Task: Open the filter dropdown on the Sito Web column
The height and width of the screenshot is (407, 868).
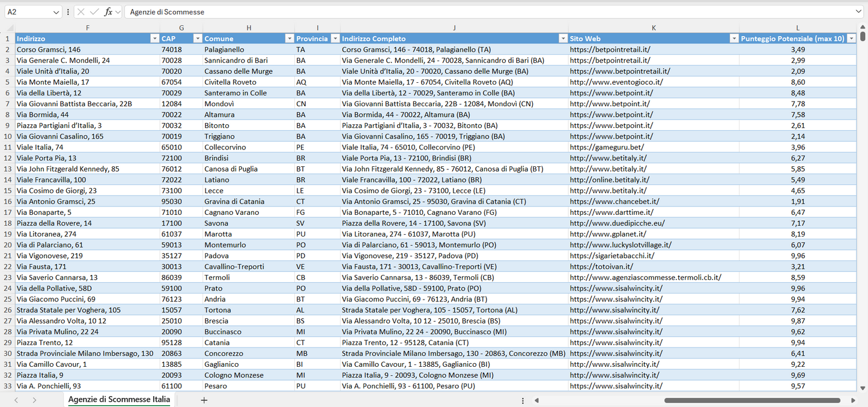Action: coord(734,38)
